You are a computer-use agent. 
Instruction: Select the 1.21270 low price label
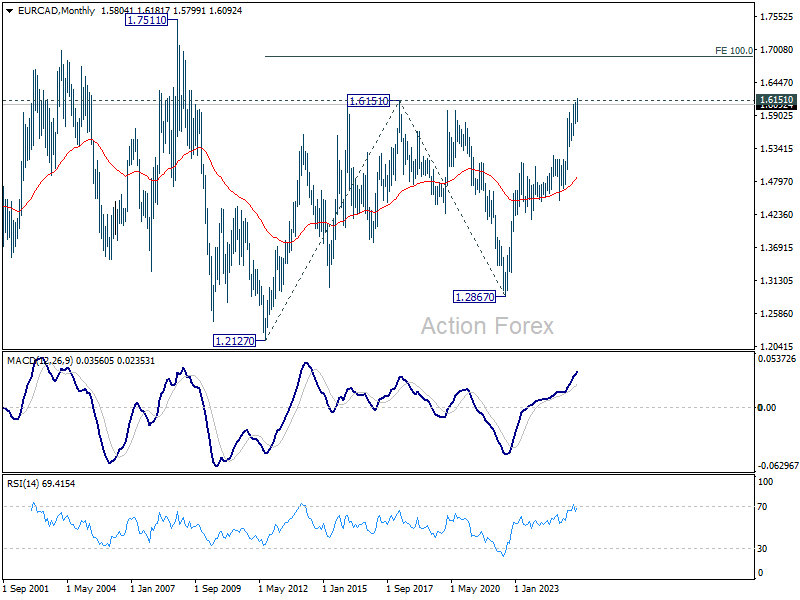pos(234,341)
